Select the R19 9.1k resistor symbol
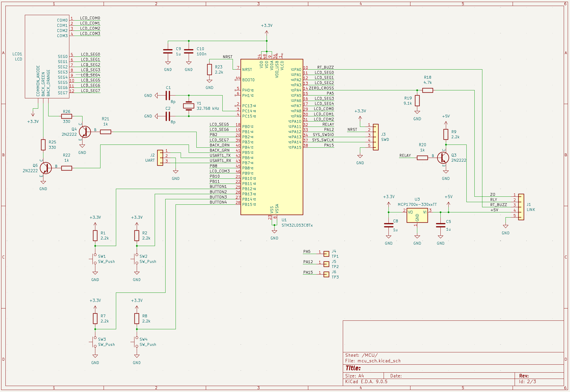This screenshot has height=392, width=570. pos(417,101)
